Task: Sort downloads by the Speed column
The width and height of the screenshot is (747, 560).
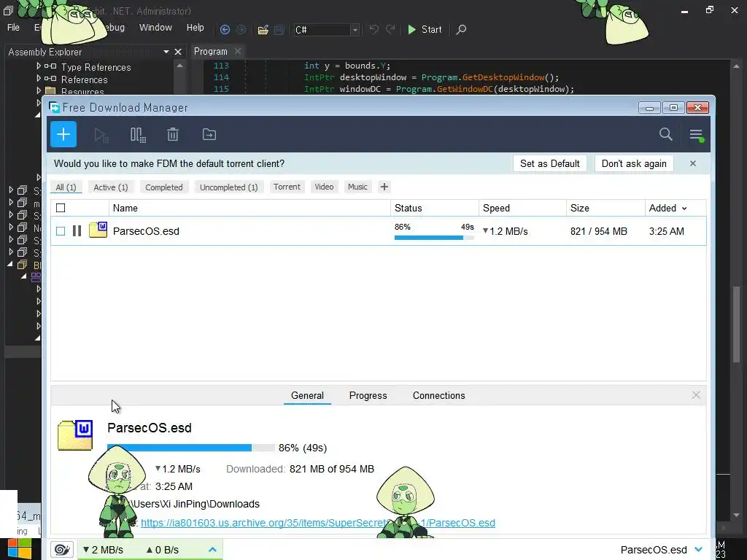Action: tap(496, 208)
